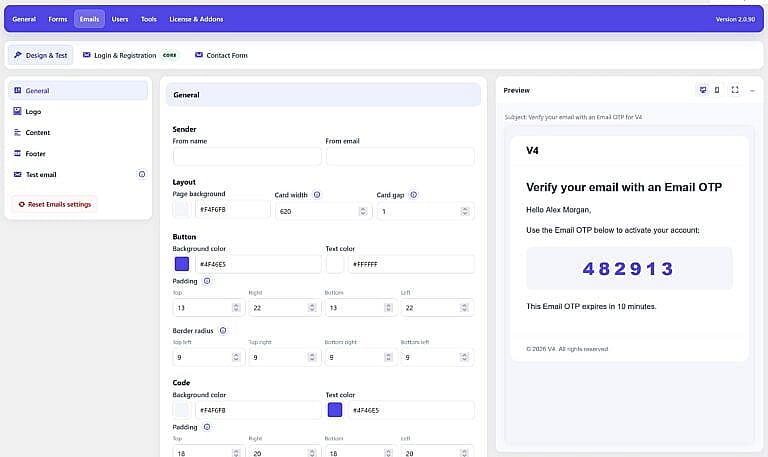
Task: Adjust the Card width stepper arrows
Action: tap(363, 211)
